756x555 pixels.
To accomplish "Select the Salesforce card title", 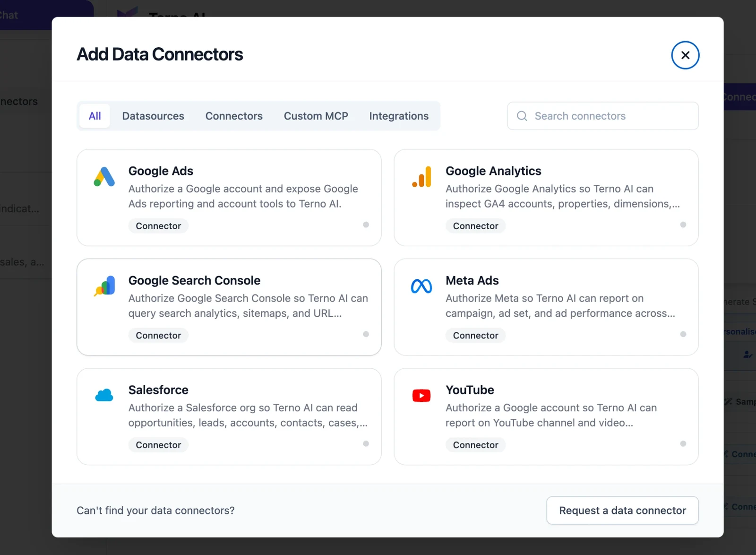I will tap(158, 390).
